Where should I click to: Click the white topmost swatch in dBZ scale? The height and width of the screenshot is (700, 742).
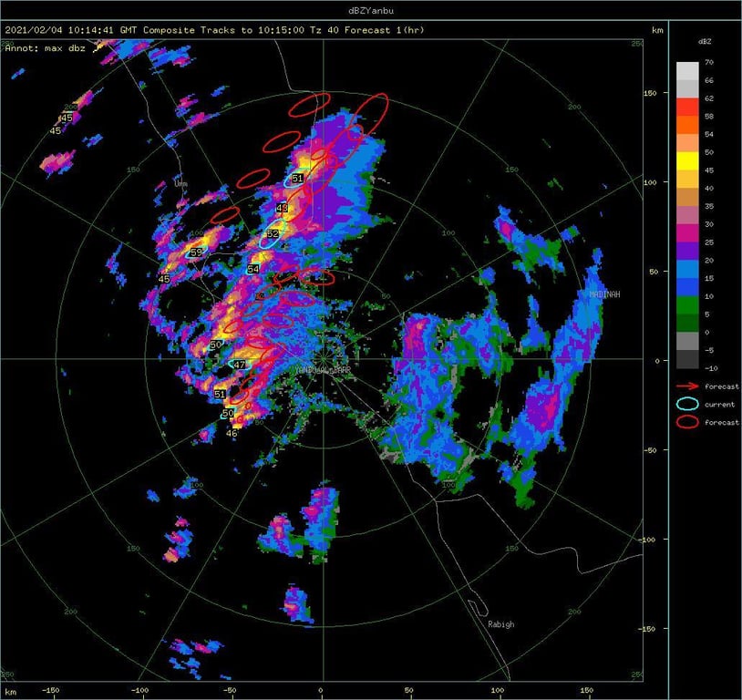687,71
